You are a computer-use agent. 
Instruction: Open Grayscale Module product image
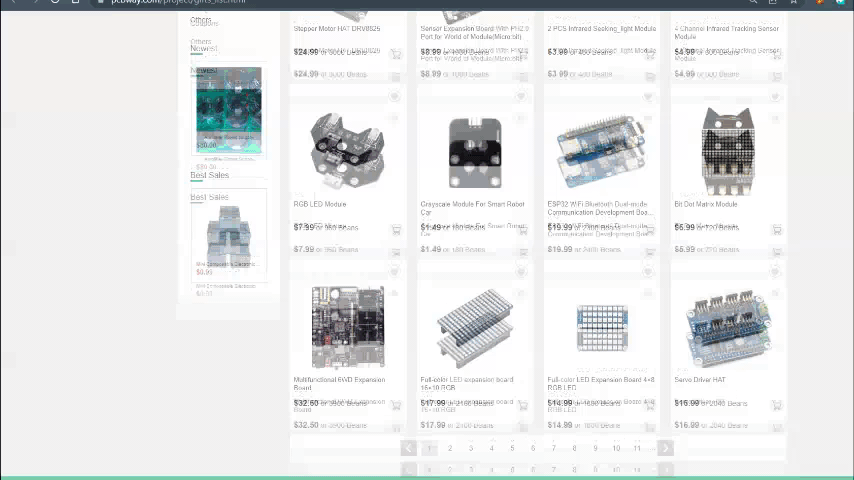(x=475, y=153)
